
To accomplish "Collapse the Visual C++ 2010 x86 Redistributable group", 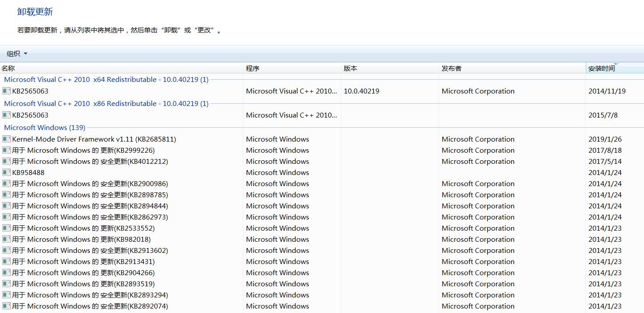I will pos(106,103).
